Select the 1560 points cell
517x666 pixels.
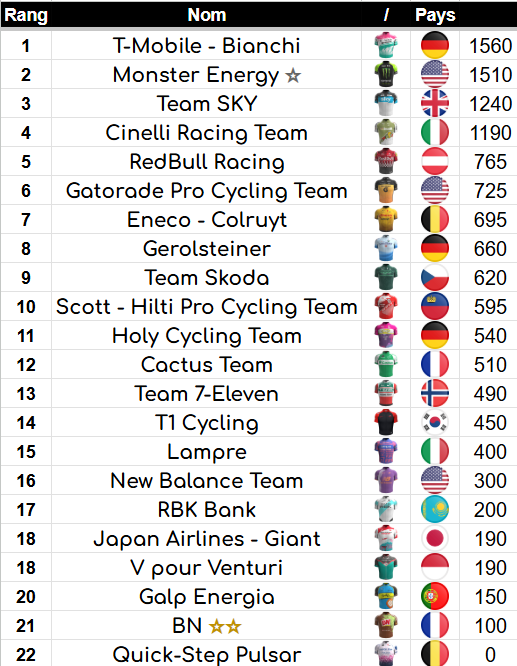[490, 45]
